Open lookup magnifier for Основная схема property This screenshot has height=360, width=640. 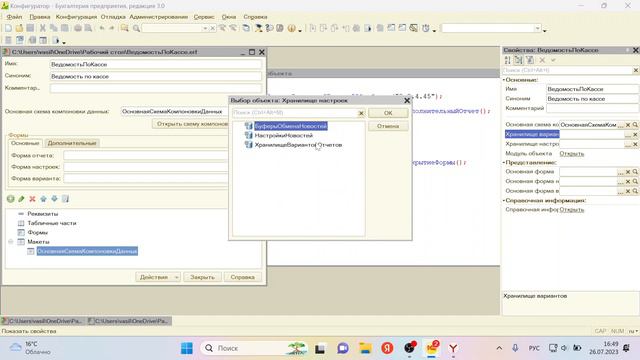[x=635, y=124]
